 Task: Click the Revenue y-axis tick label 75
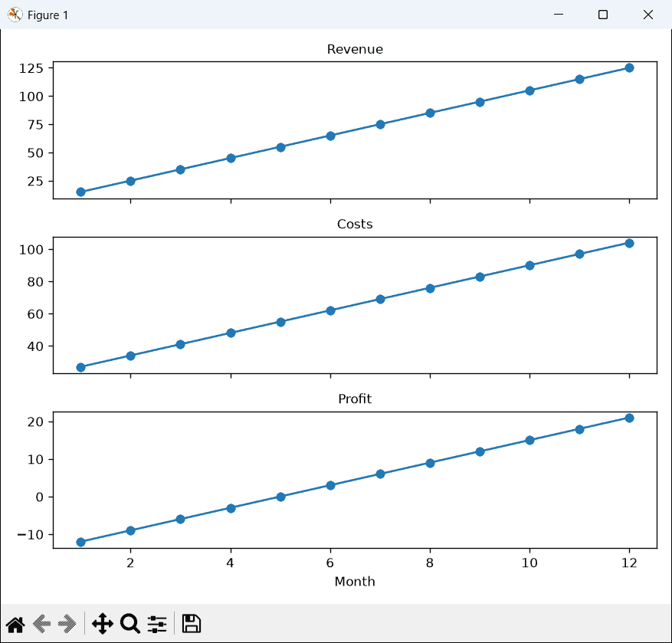(x=35, y=125)
